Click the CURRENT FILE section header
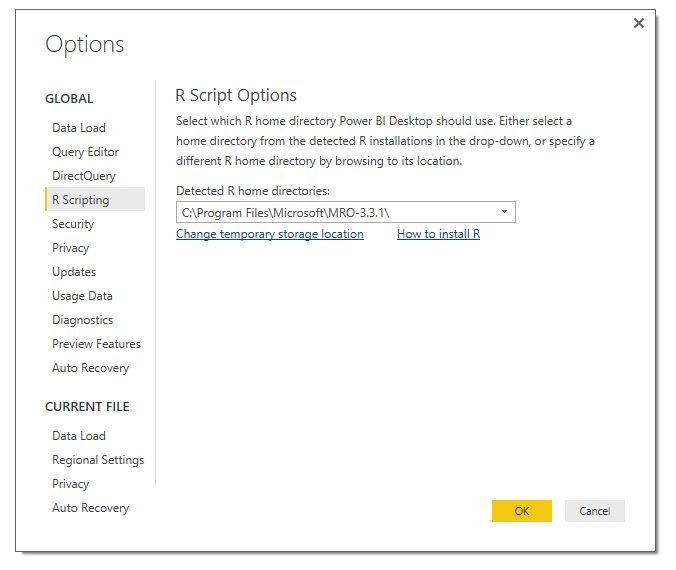 (x=87, y=407)
